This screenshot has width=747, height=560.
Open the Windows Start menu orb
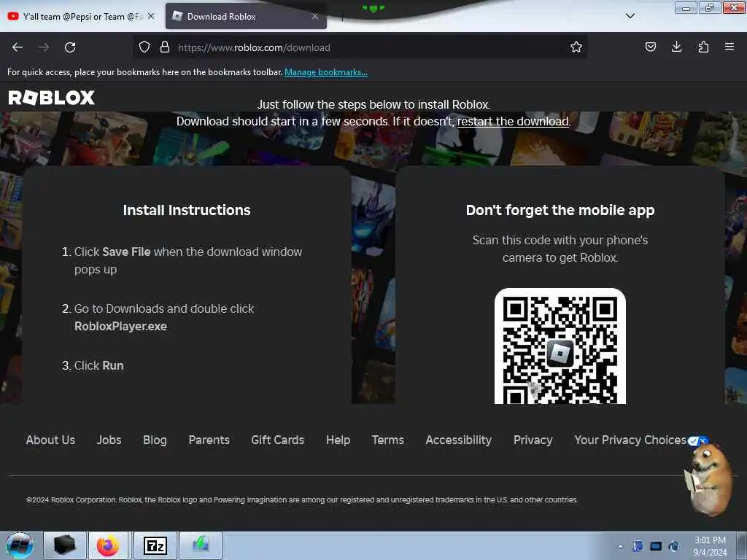click(20, 545)
